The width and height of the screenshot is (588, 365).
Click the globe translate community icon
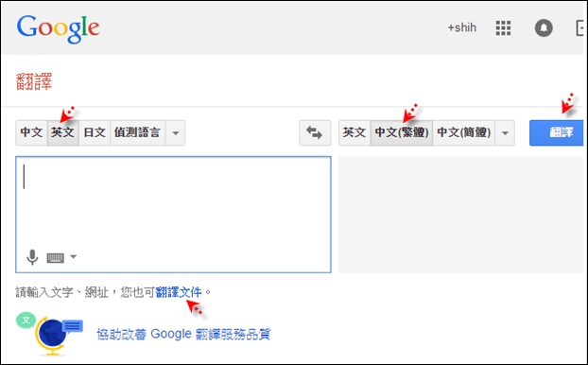click(x=50, y=334)
